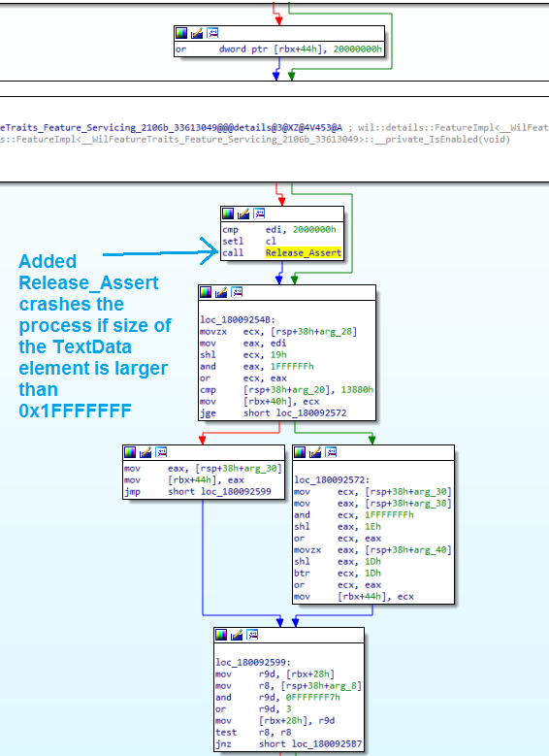
Task: Click edit pencil icon on loc_180092572 node
Action: (315, 452)
